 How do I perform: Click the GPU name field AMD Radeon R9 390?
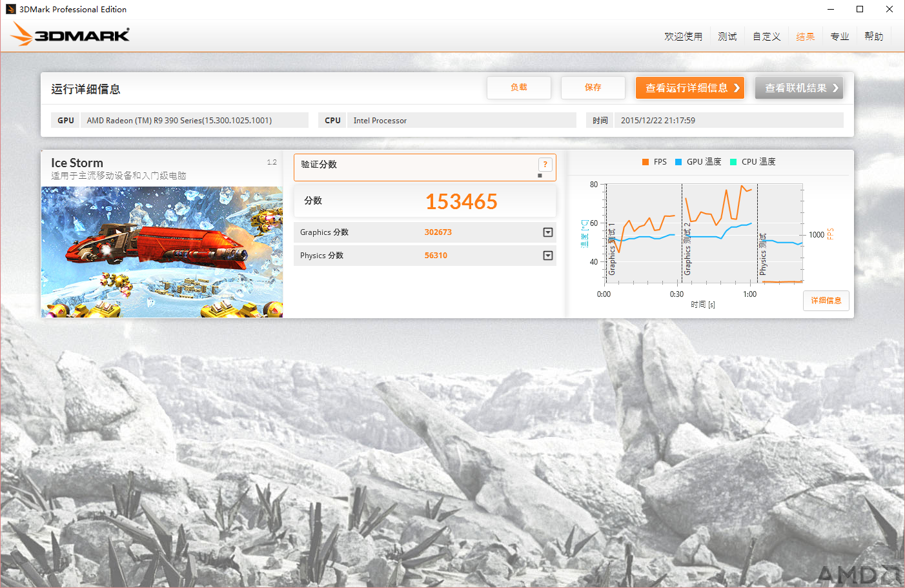[x=194, y=121]
